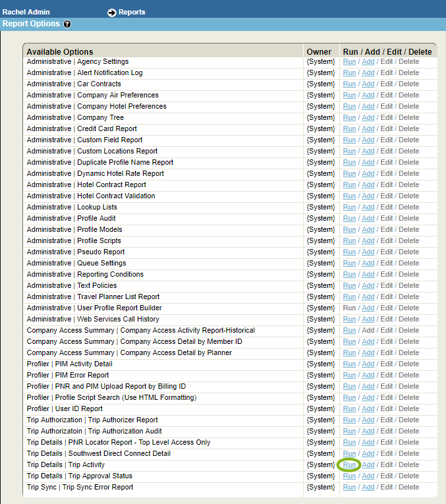This screenshot has height=504, width=446.
Task: Click the Reports arrow icon
Action: tap(112, 13)
